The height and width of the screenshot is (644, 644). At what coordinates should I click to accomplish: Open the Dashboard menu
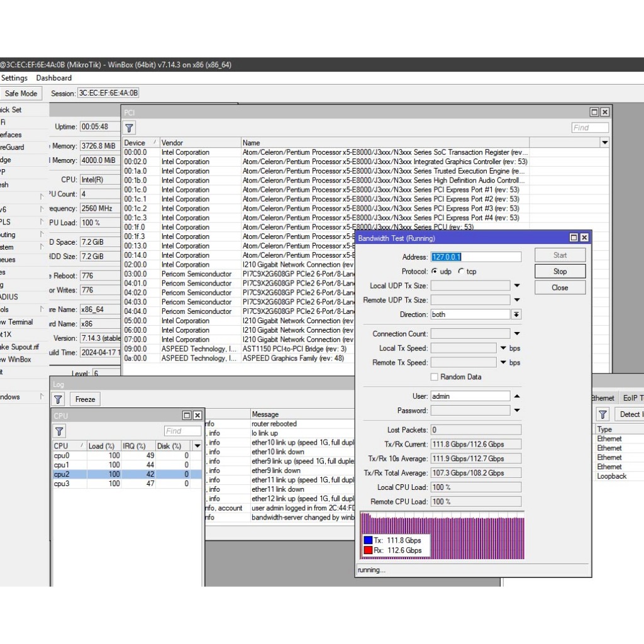coord(53,78)
